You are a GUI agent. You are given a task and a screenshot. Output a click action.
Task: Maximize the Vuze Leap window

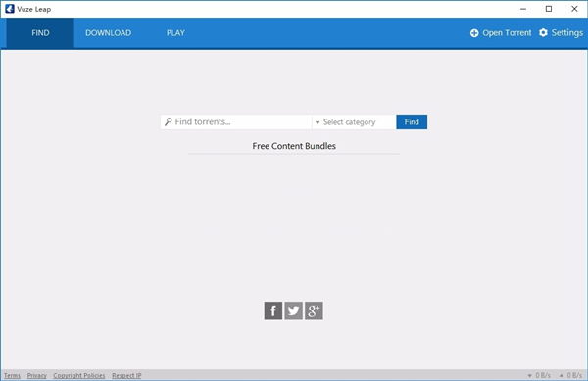[x=549, y=9]
